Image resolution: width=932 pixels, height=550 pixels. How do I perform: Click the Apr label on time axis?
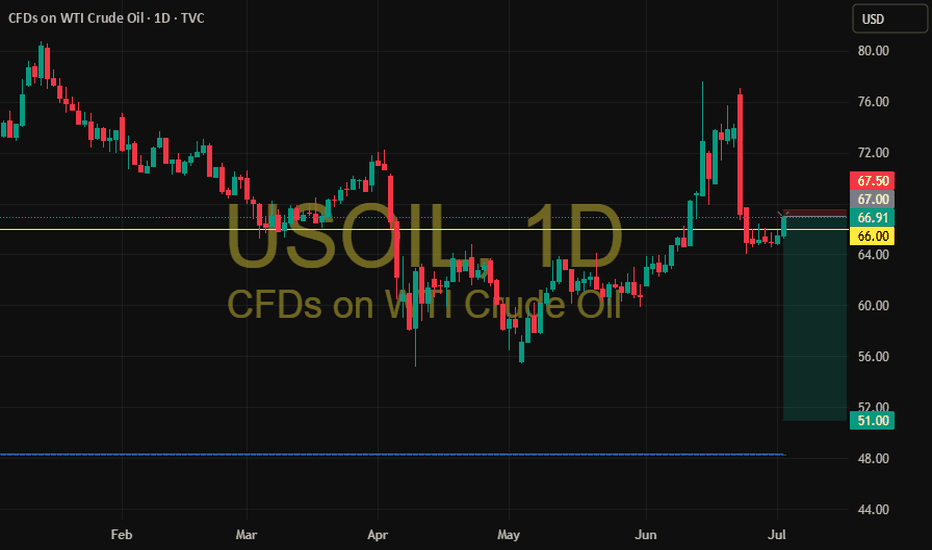click(x=377, y=535)
